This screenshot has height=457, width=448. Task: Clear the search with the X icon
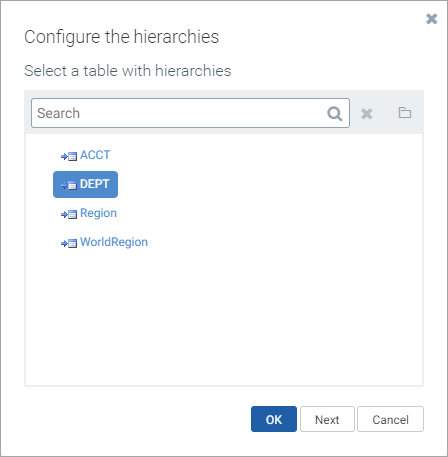(367, 114)
